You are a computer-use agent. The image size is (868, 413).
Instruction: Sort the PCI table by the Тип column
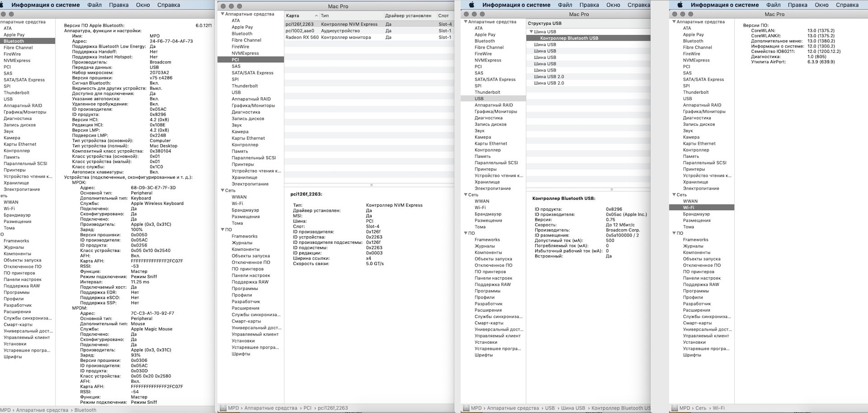click(x=351, y=16)
